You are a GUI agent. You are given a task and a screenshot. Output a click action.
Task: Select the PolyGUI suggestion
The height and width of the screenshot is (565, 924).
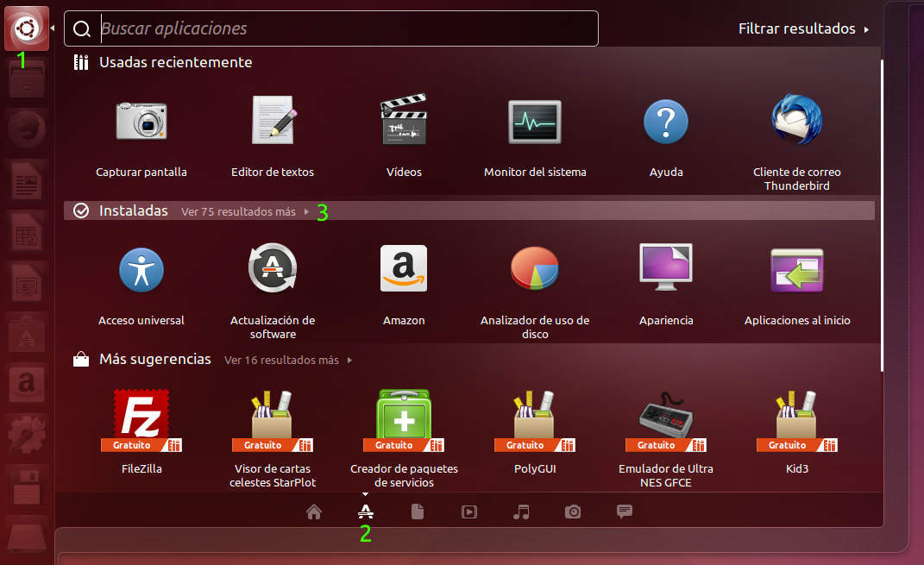(535, 420)
